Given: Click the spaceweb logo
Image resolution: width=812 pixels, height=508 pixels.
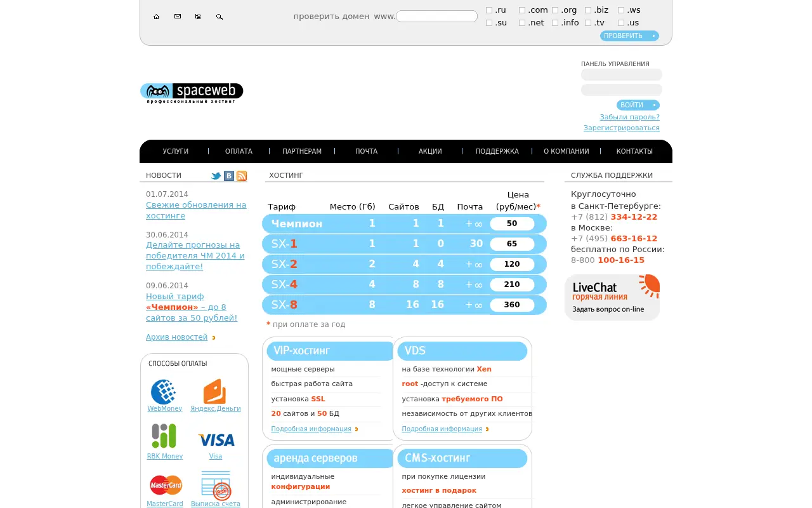Looking at the screenshot, I should pyautogui.click(x=192, y=93).
